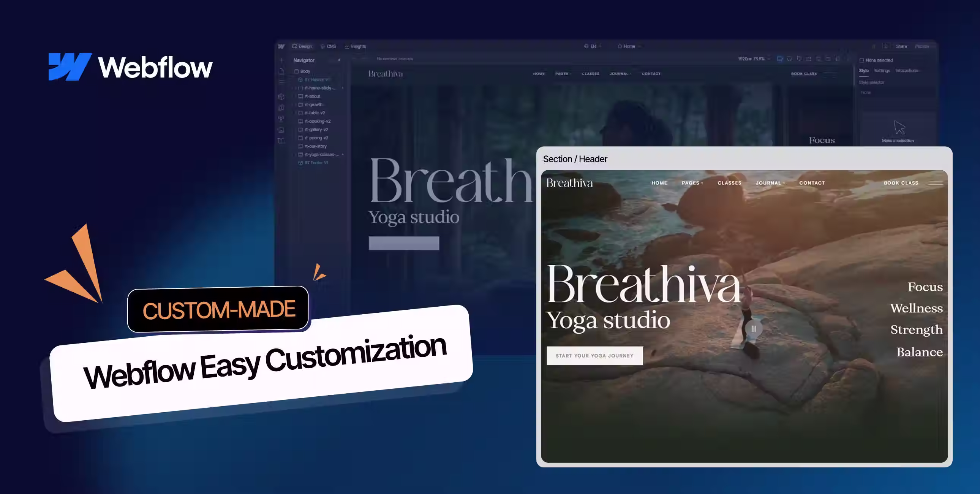Select the Body element in Navigator
This screenshot has width=980, height=494.
pyautogui.click(x=302, y=71)
